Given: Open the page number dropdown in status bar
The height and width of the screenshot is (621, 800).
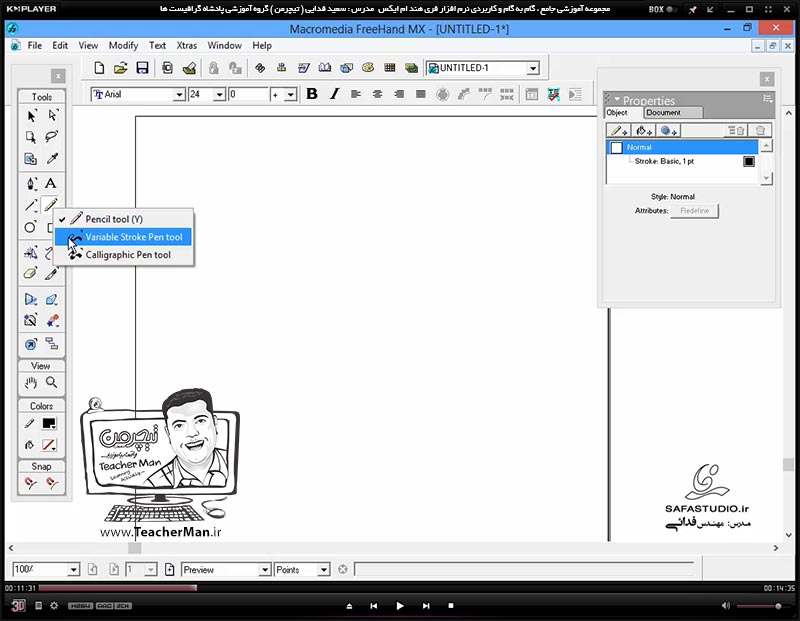Looking at the screenshot, I should point(151,570).
